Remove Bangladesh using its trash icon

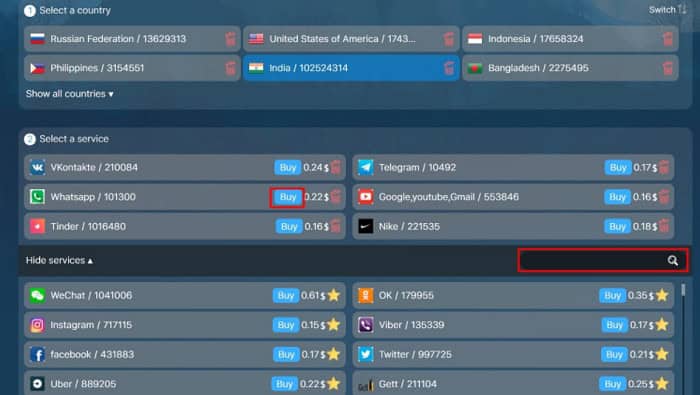(668, 68)
